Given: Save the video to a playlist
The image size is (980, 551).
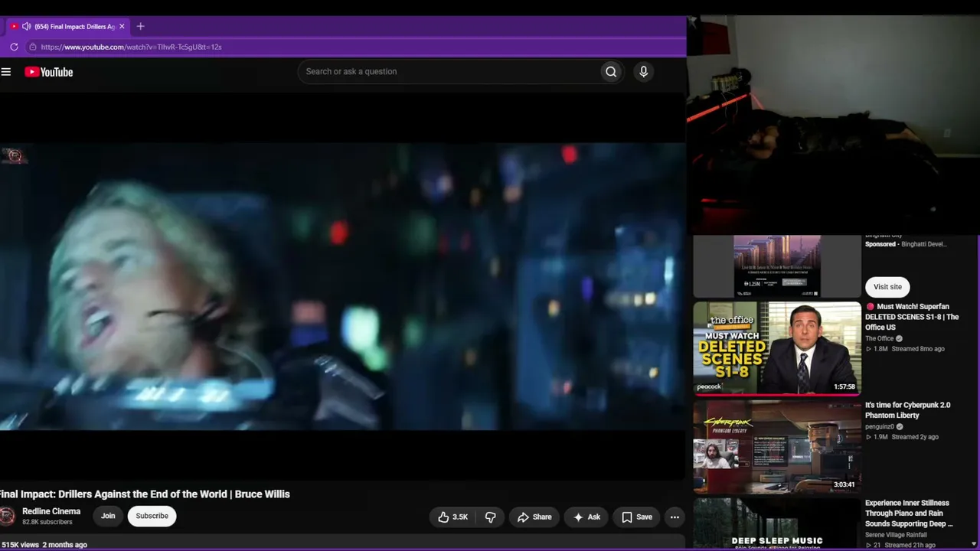Looking at the screenshot, I should pos(637,517).
